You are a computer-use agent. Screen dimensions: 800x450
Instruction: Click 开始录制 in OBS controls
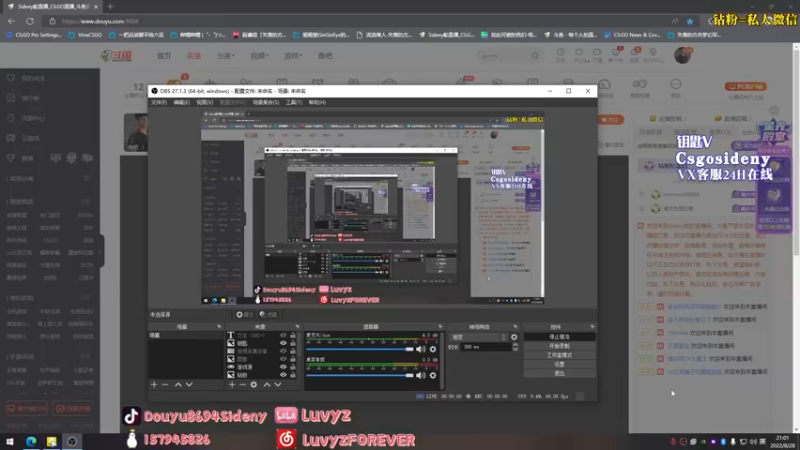coord(559,346)
